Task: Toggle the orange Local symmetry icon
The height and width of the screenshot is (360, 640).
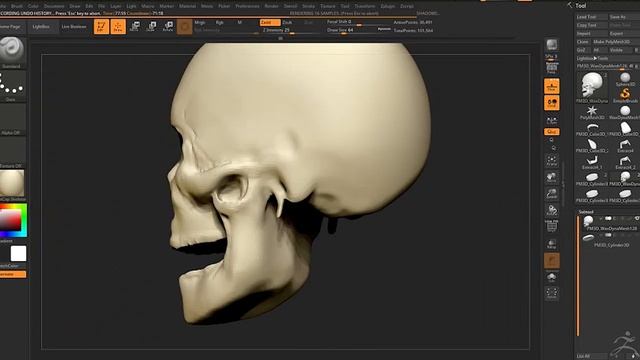Action: (x=551, y=103)
